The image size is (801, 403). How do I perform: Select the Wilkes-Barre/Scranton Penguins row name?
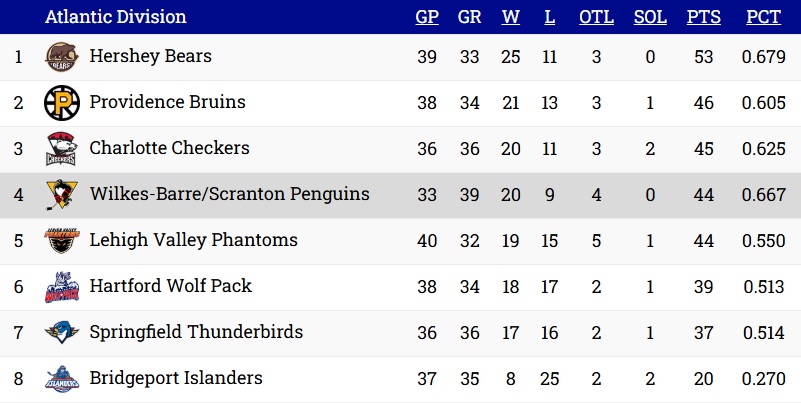[x=229, y=194]
